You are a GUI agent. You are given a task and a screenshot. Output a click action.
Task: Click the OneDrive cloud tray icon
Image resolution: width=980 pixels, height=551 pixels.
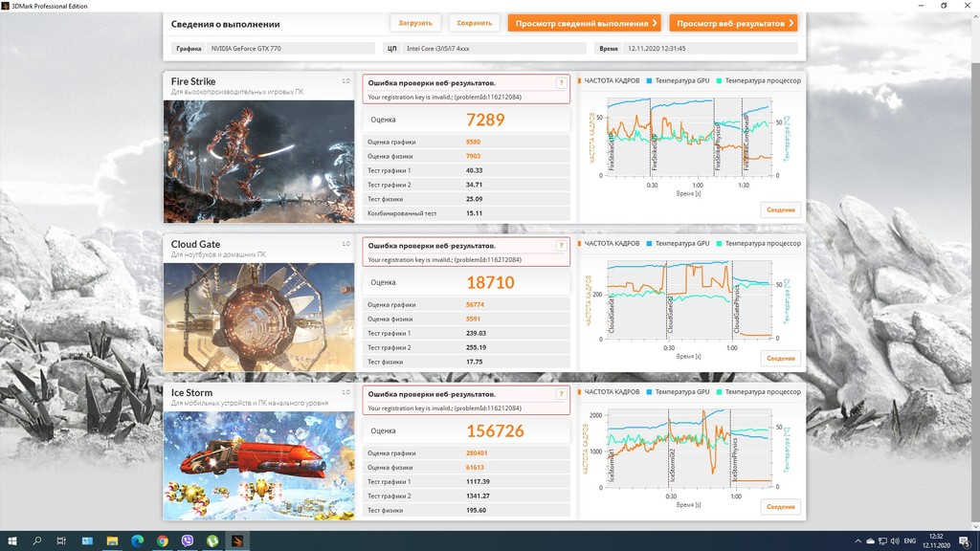pos(870,541)
